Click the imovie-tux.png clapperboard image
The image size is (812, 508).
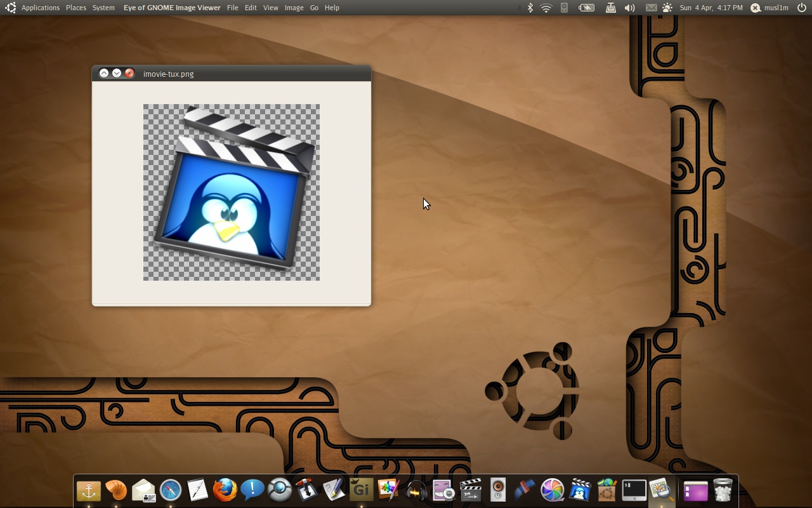click(232, 192)
